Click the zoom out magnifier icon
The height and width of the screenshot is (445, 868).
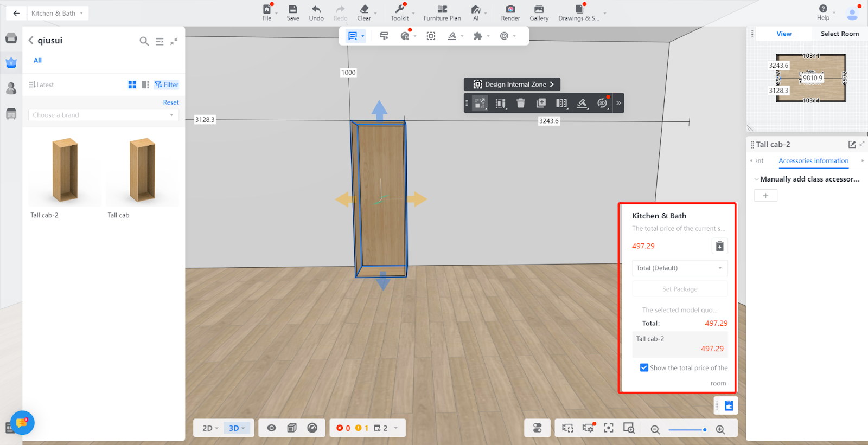pos(655,429)
